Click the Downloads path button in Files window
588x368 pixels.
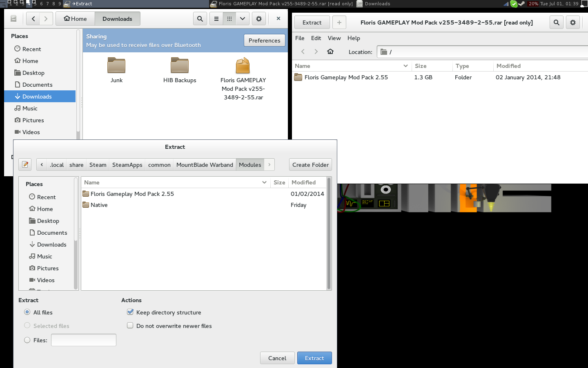point(117,19)
